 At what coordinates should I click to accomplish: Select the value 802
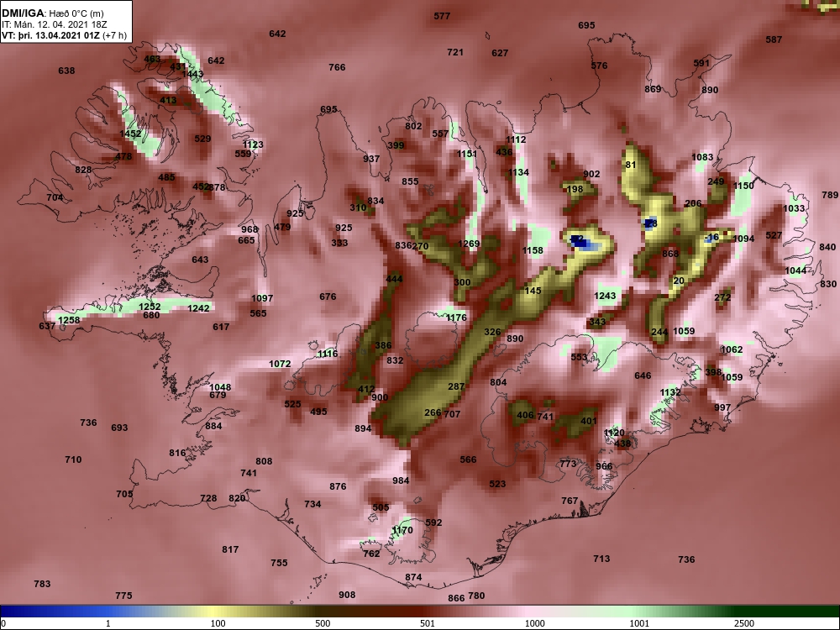(413, 127)
